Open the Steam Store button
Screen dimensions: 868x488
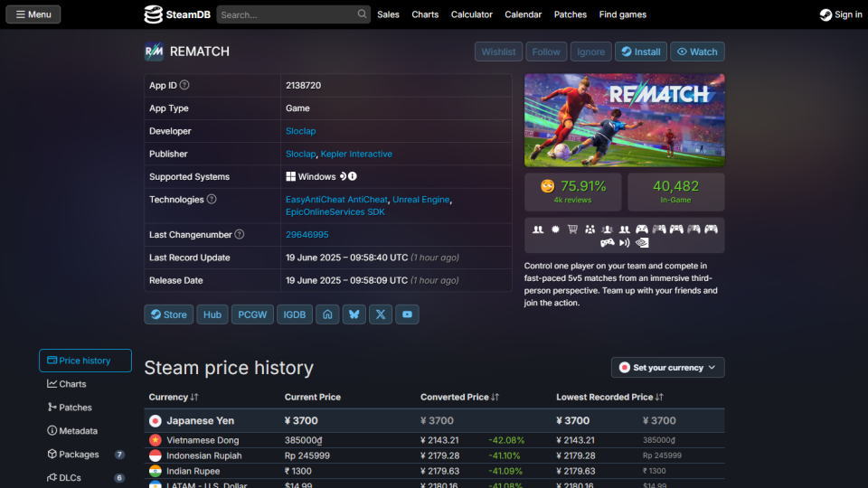[169, 314]
